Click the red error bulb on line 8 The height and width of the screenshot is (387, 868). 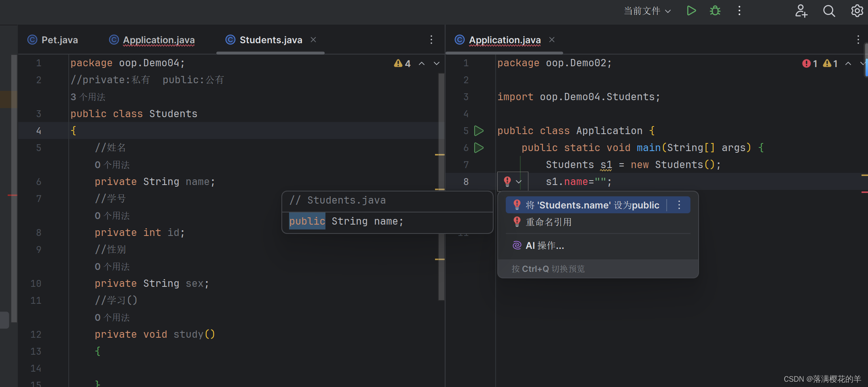507,181
